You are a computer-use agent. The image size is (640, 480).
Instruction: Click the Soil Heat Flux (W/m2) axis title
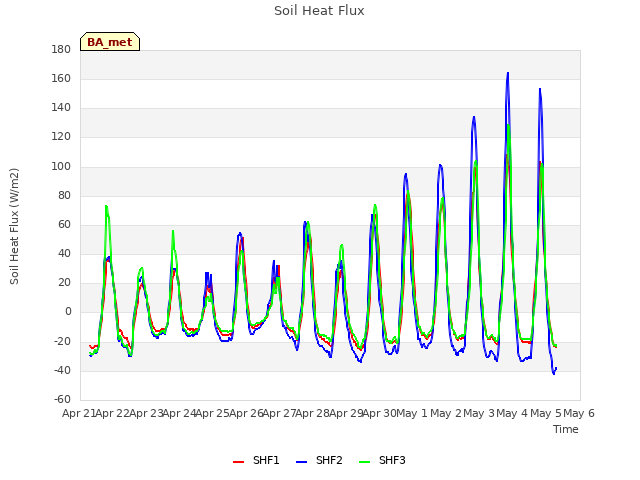(x=14, y=226)
